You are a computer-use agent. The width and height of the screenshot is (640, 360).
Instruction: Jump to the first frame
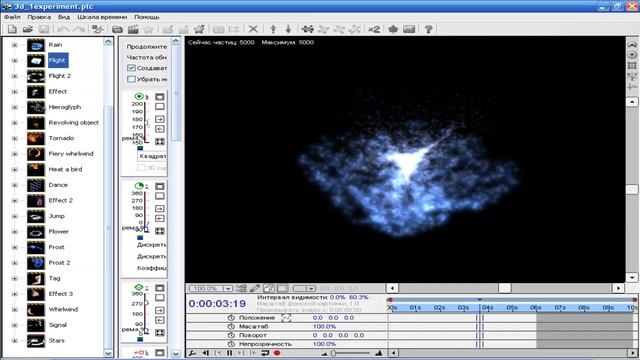pyautogui.click(x=218, y=353)
